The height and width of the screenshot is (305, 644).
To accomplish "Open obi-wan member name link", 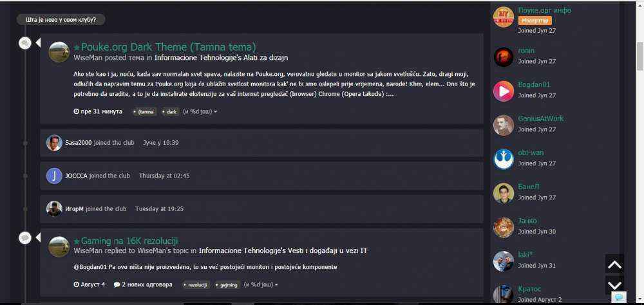I will click(531, 152).
